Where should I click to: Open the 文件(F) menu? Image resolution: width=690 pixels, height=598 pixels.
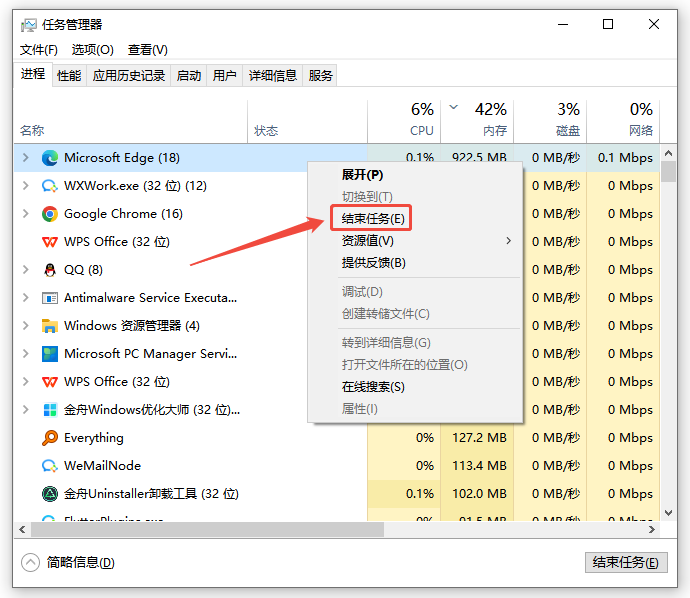[38, 50]
